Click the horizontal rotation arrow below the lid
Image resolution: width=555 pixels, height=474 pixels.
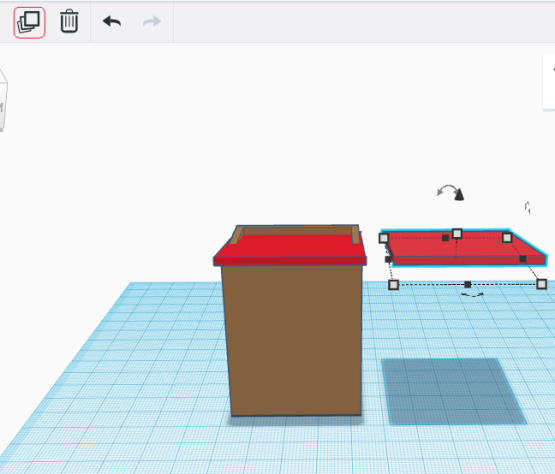click(473, 295)
